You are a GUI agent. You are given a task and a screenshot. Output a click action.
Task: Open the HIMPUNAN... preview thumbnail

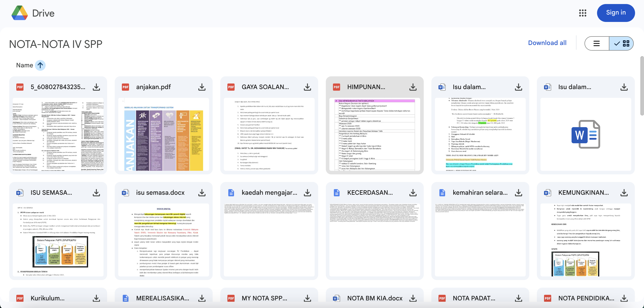pos(375,134)
